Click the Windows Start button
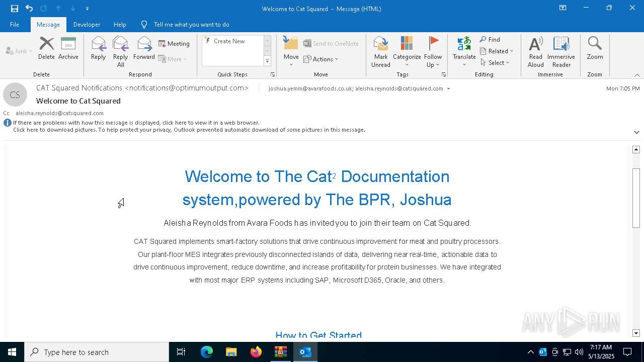Image resolution: width=644 pixels, height=362 pixels. (x=12, y=352)
